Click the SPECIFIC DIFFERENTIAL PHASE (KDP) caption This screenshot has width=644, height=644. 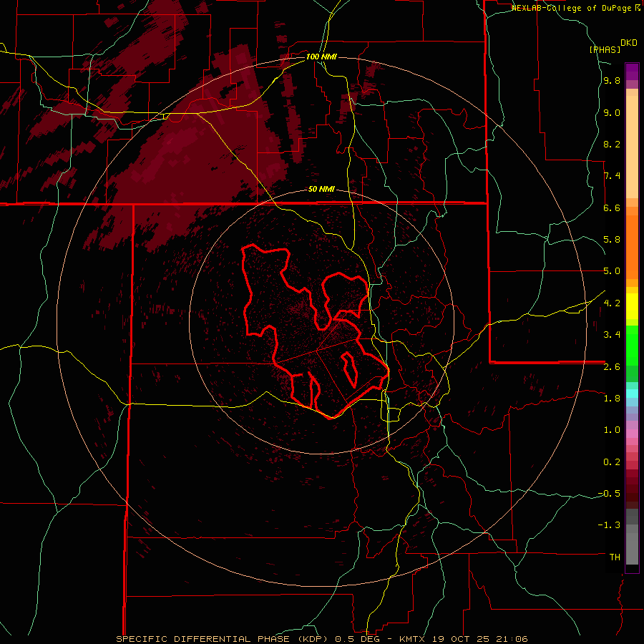[x=223, y=639]
